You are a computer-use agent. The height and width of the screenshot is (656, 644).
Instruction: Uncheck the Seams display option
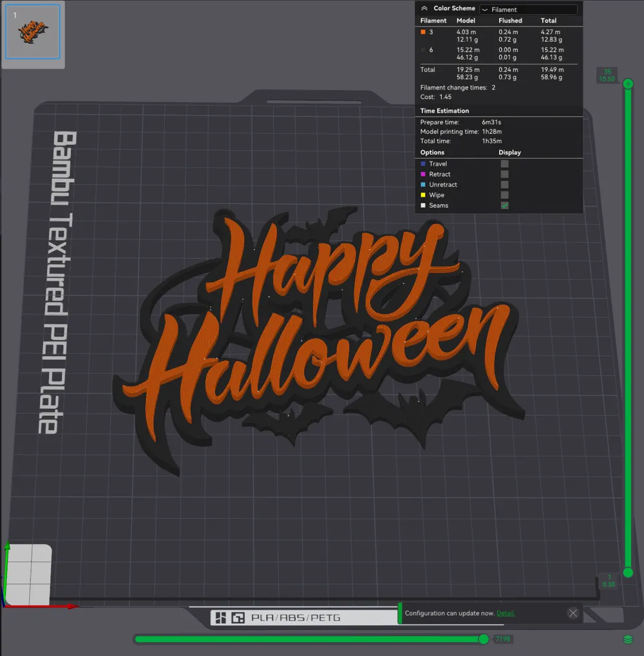[x=504, y=205]
